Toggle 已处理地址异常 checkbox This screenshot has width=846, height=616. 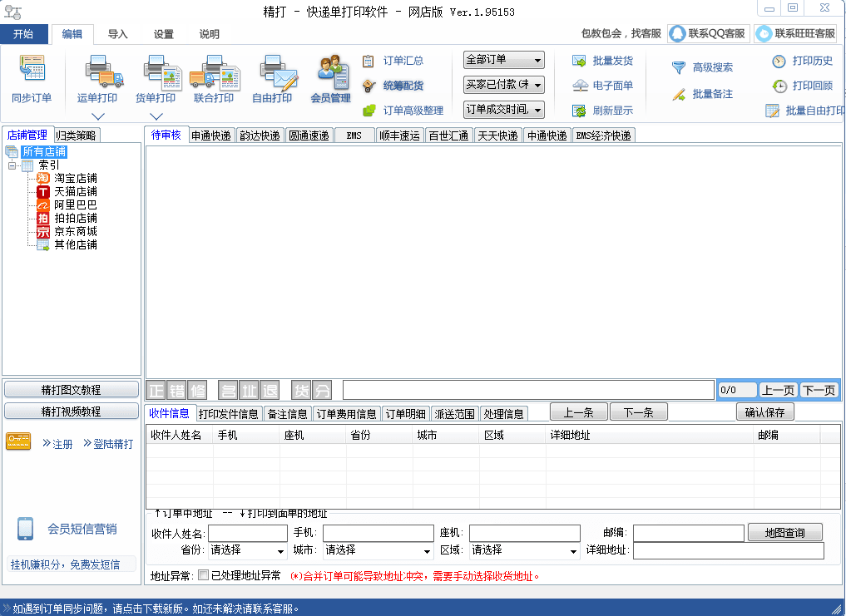[x=204, y=575]
